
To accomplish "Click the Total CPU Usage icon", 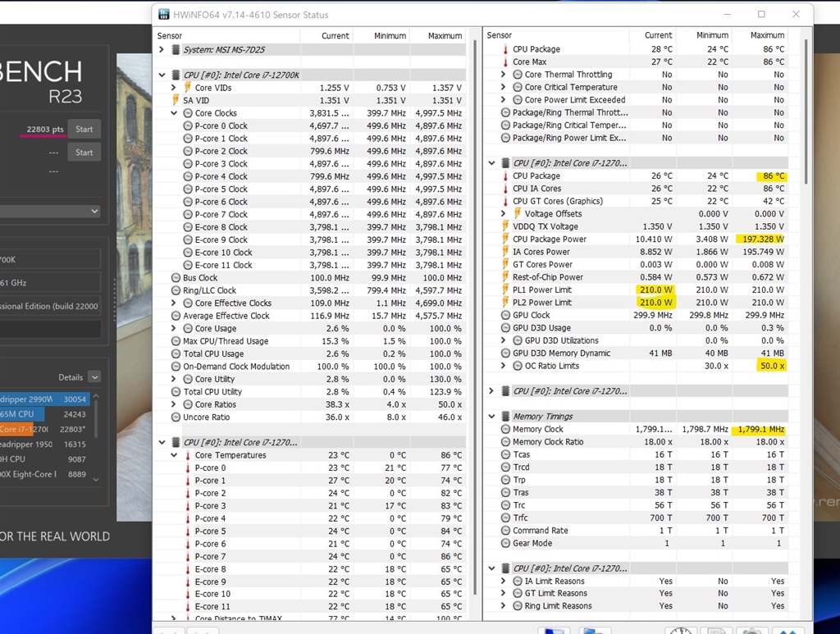I will coord(176,354).
